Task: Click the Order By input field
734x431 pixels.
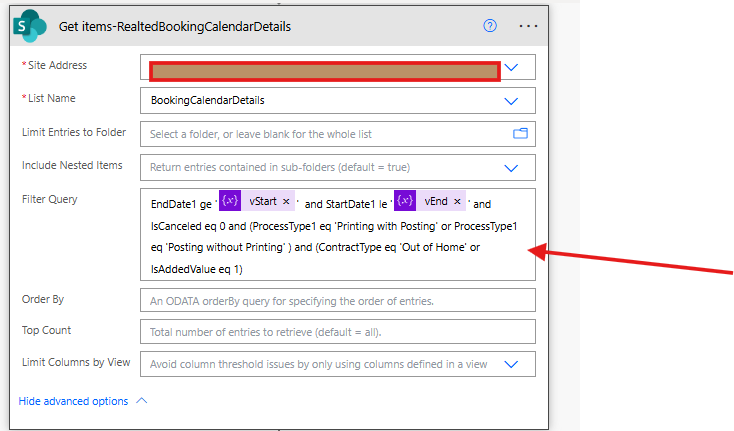Action: [338, 300]
